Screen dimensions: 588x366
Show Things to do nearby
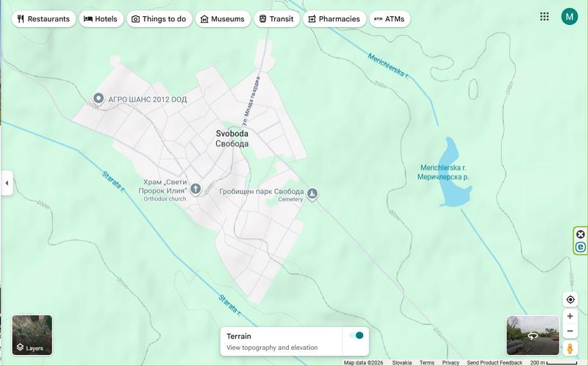point(159,19)
